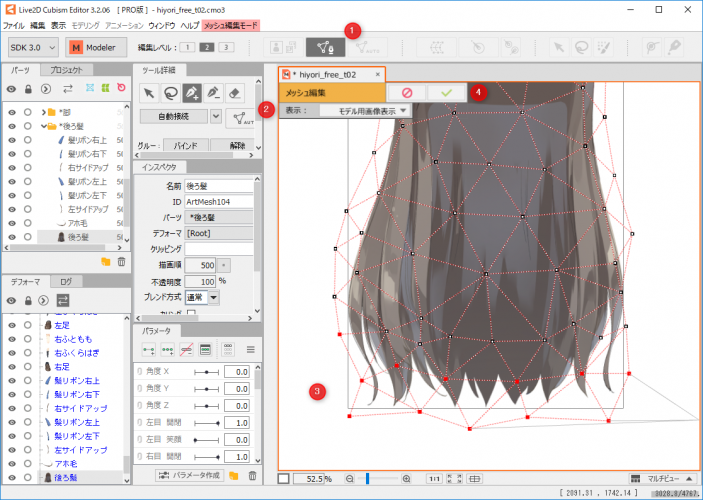Cancel mesh editing with red circle icon
This screenshot has height=500, width=703.
coord(407,92)
